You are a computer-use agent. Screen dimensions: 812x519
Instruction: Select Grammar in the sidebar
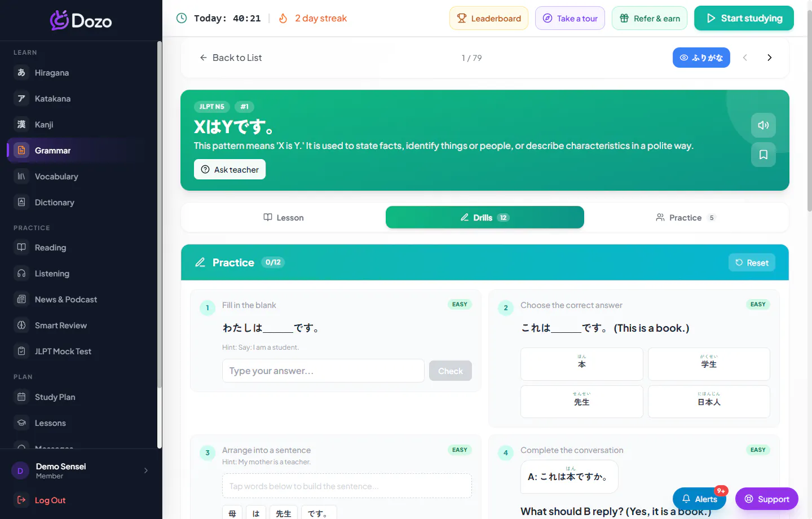pyautogui.click(x=79, y=151)
